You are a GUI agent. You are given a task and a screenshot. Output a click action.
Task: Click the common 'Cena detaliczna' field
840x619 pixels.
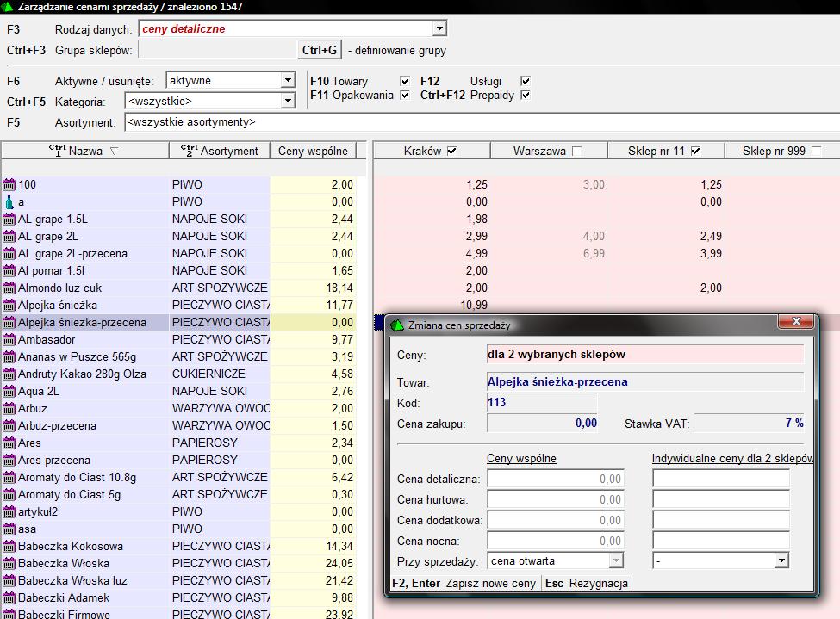[556, 479]
